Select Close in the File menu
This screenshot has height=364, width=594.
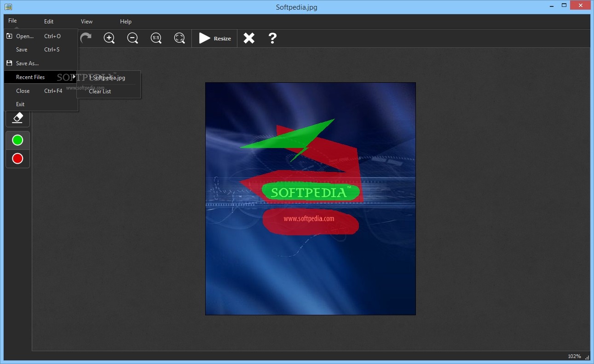pos(41,91)
